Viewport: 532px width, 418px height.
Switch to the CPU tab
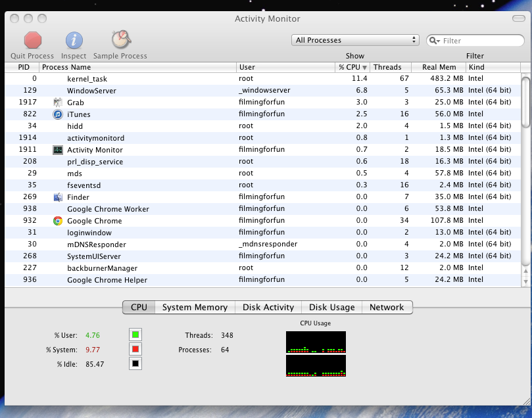[x=139, y=307]
